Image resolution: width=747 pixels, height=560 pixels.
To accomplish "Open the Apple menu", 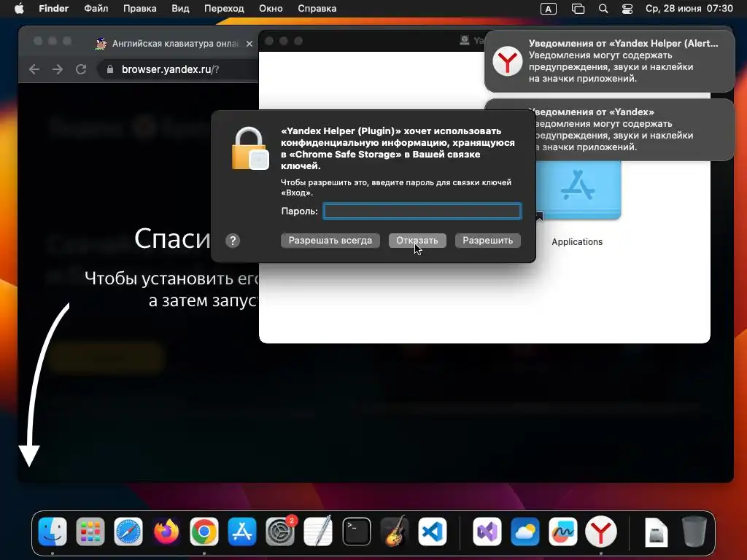I will [x=19, y=9].
